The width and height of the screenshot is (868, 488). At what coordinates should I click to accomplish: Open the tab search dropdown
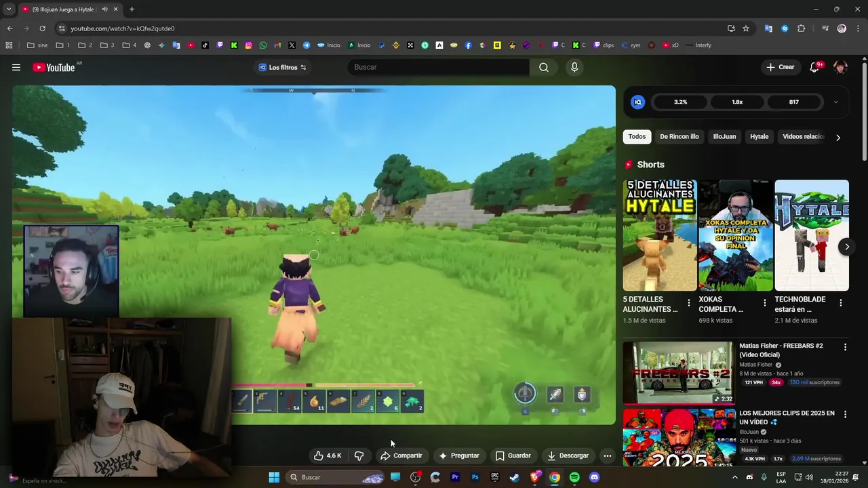pyautogui.click(x=9, y=9)
